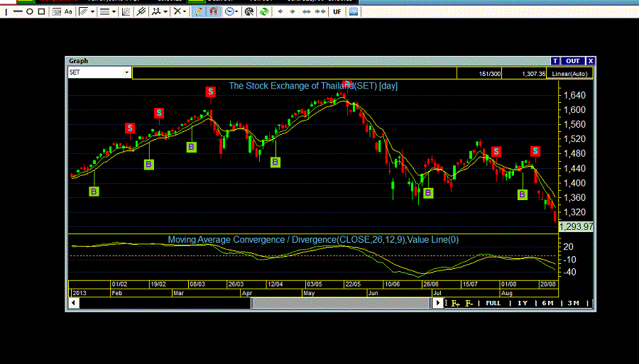Select the 6M time range

pos(547,304)
